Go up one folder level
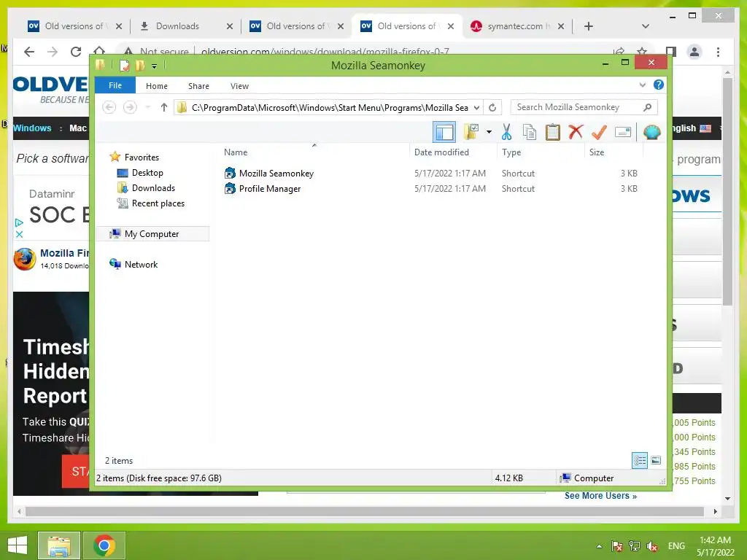This screenshot has height=560, width=747. [164, 107]
